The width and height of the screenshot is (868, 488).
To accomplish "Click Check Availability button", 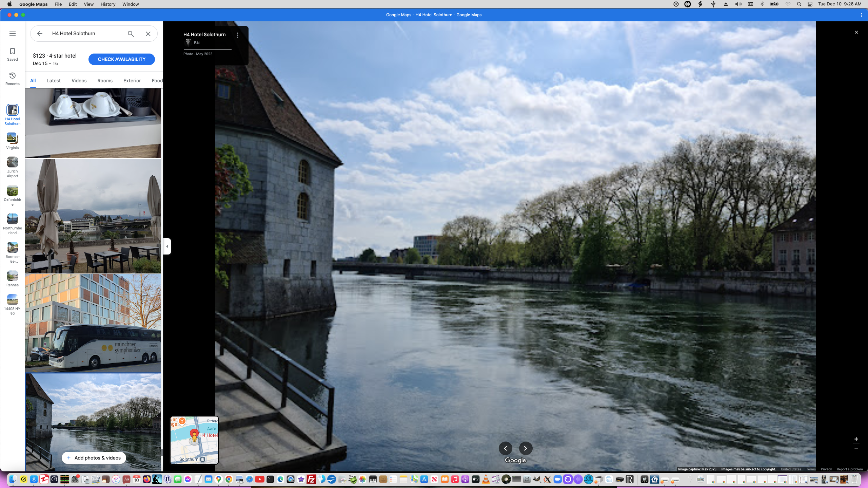I will coord(121,59).
